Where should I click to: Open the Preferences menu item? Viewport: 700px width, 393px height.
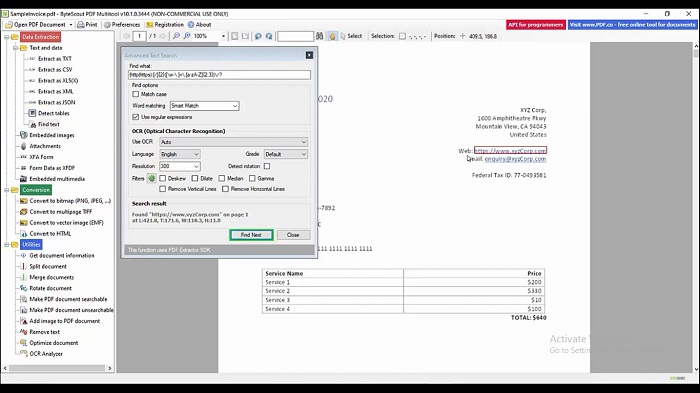point(122,25)
